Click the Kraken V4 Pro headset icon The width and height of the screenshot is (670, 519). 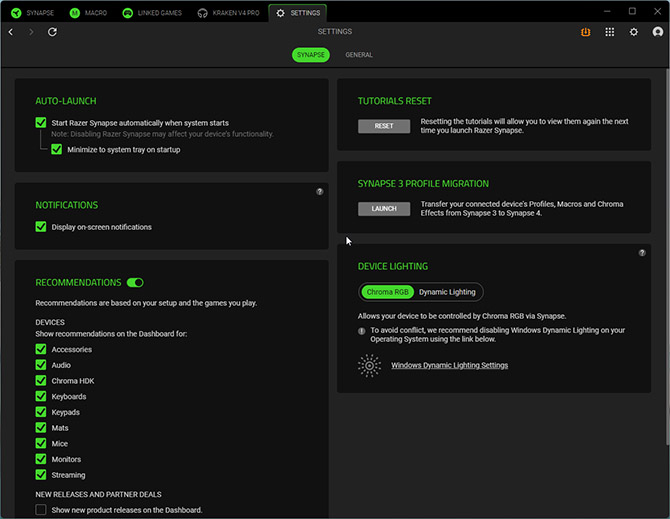(x=203, y=13)
